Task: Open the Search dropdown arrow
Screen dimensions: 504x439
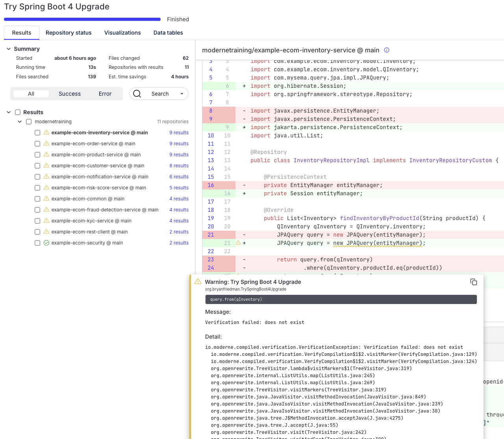Action: (182, 94)
